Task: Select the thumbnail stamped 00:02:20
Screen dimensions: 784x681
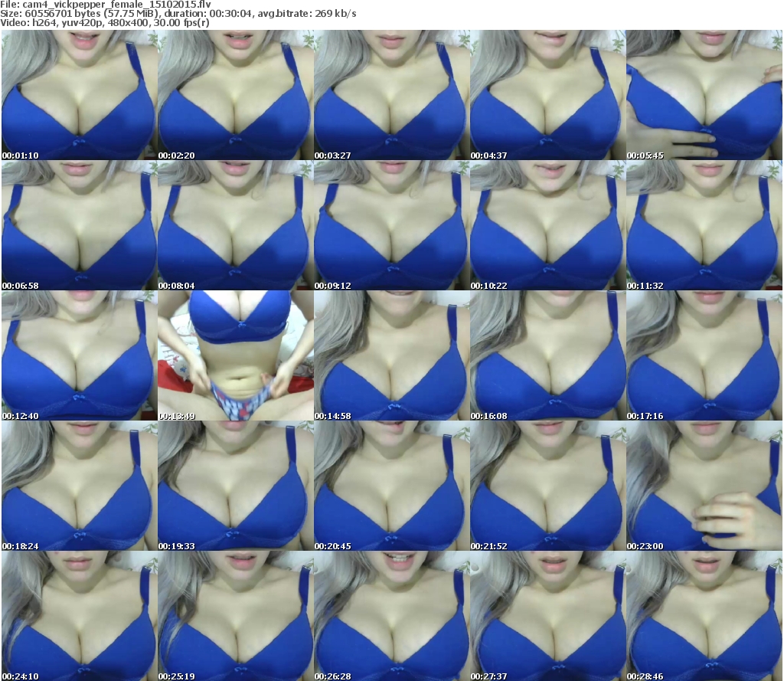Action: coord(236,95)
